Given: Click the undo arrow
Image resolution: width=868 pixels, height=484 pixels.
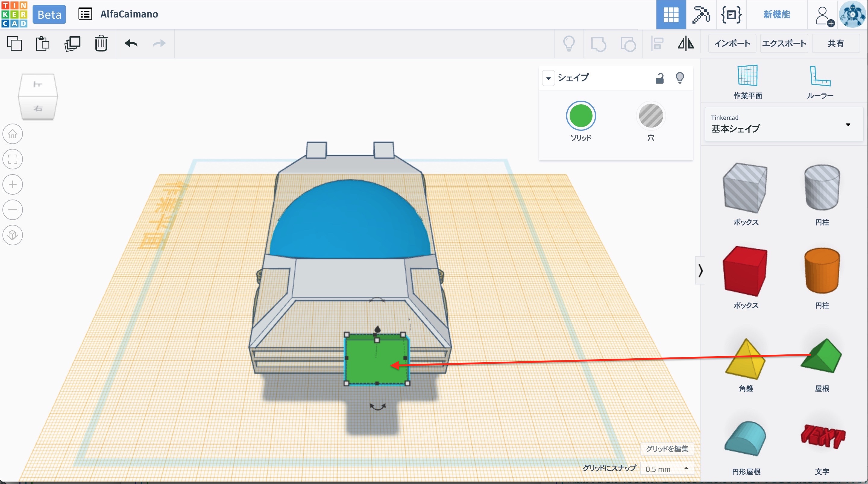Looking at the screenshot, I should (x=131, y=43).
